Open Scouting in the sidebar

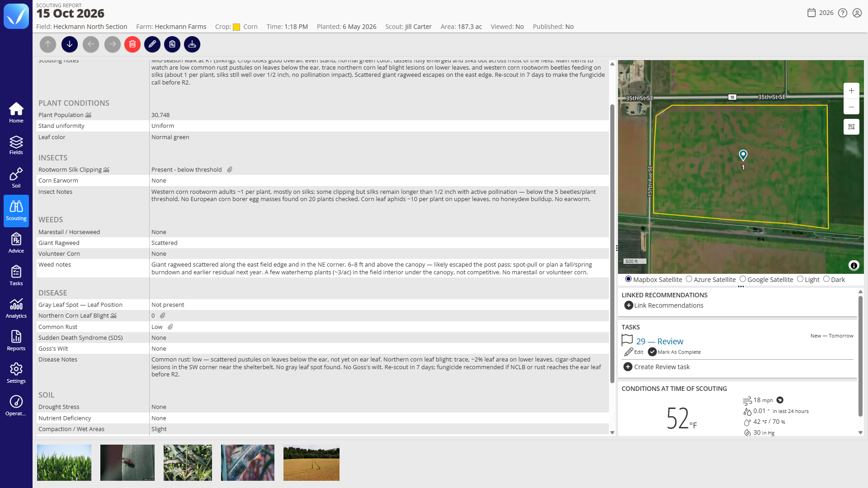tap(16, 211)
